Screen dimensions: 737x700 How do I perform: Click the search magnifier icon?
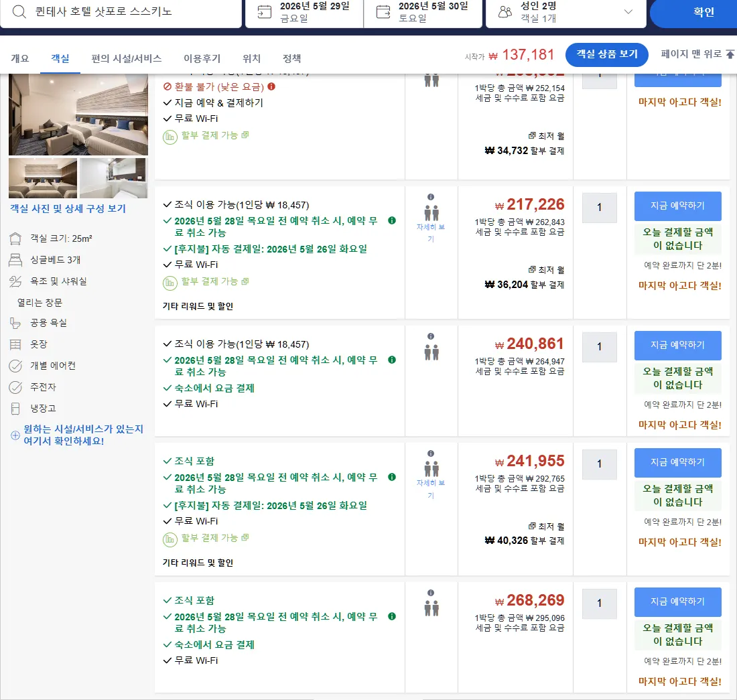tap(19, 11)
